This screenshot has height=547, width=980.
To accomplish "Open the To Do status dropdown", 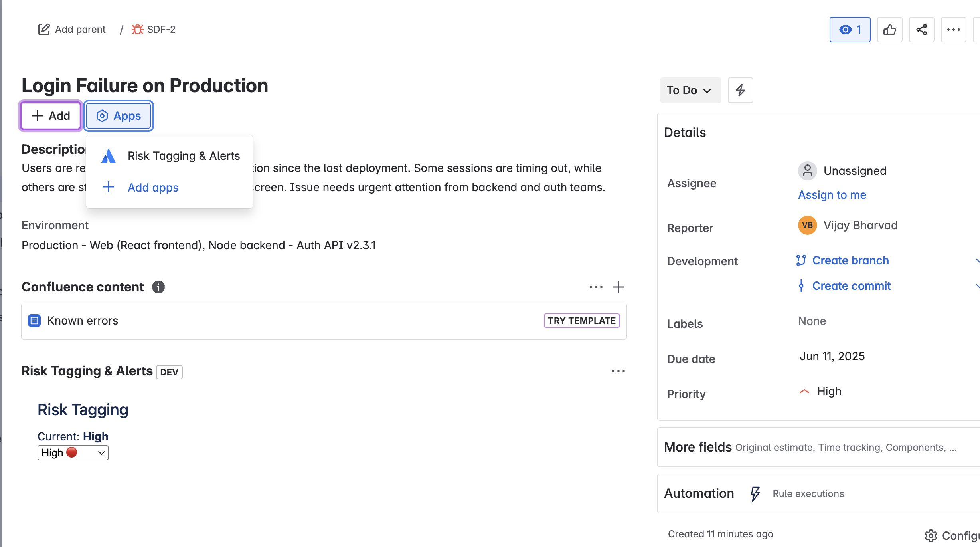I will [690, 90].
